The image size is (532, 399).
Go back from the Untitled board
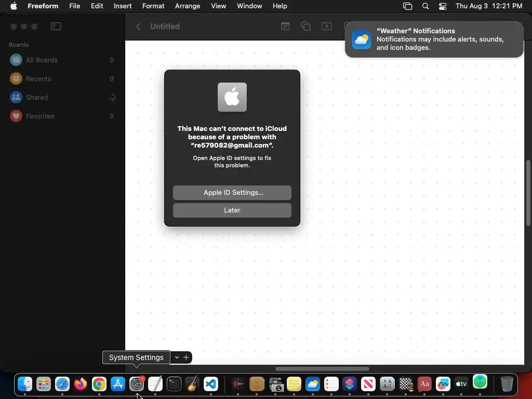[138, 26]
